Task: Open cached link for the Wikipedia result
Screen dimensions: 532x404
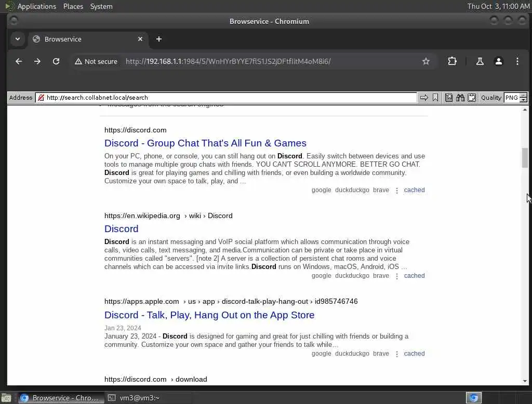Action: (x=414, y=276)
